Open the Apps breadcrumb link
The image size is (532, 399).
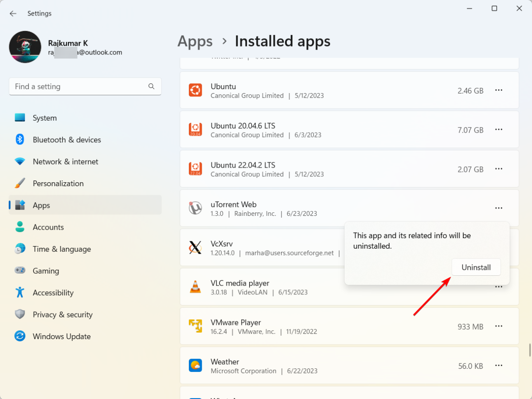195,41
